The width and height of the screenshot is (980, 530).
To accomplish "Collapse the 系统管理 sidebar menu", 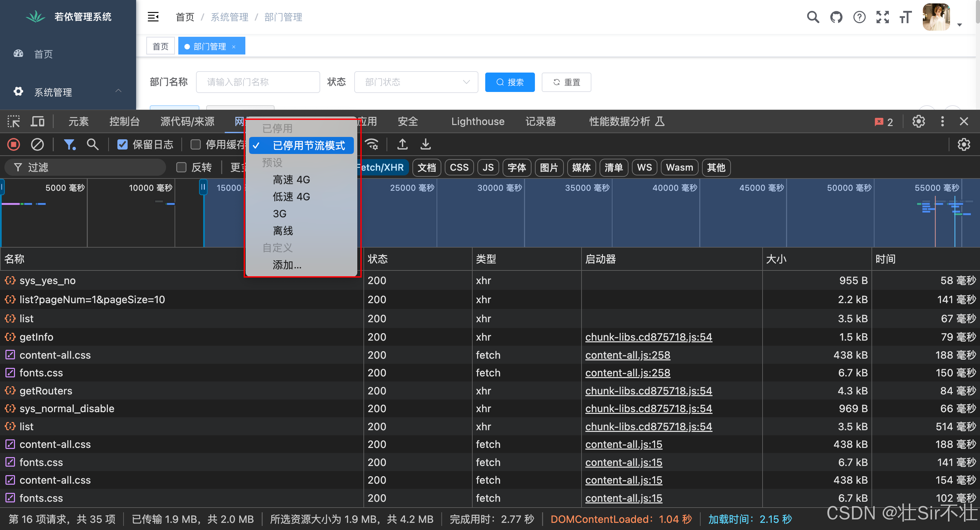I will (118, 91).
